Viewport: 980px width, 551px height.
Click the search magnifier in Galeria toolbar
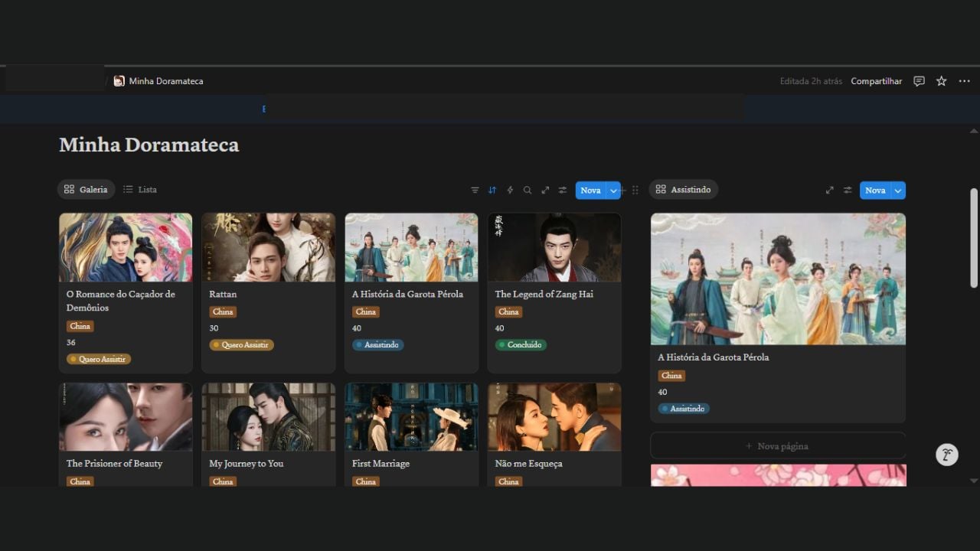tap(528, 191)
